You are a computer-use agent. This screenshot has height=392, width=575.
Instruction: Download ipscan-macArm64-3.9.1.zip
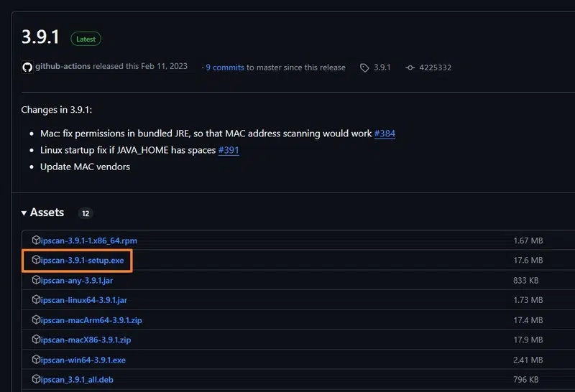click(91, 320)
